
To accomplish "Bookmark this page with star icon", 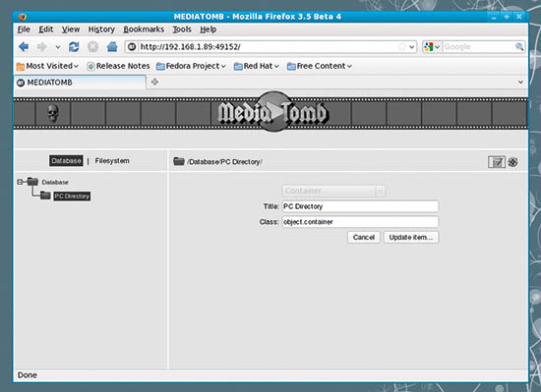I will click(x=402, y=47).
